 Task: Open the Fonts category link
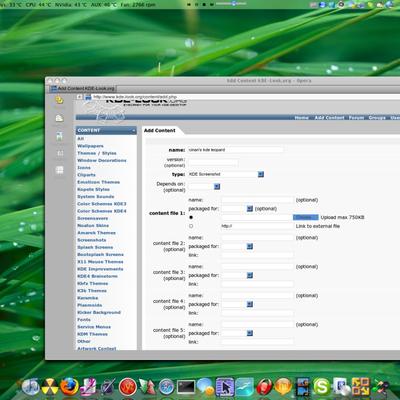point(84,320)
